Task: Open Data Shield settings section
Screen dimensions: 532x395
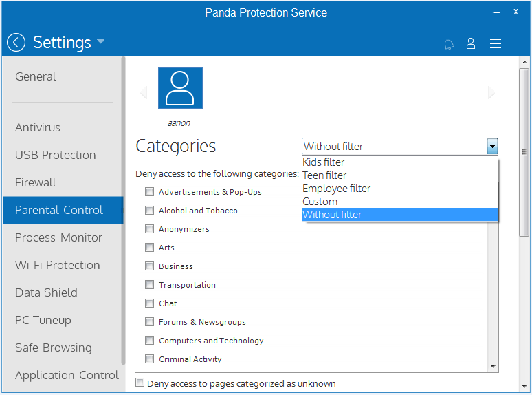Action: (x=46, y=292)
